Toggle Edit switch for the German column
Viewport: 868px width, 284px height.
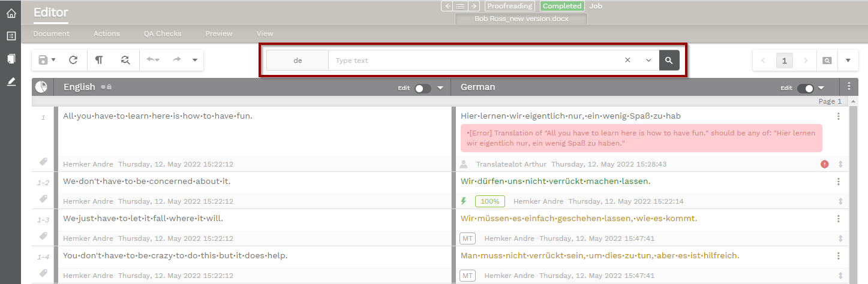click(805, 88)
